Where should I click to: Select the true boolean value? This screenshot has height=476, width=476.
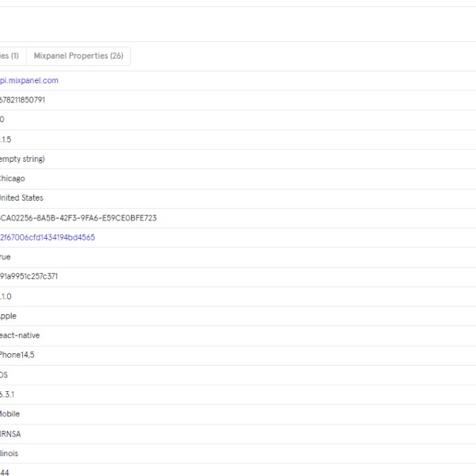[x=6, y=257]
